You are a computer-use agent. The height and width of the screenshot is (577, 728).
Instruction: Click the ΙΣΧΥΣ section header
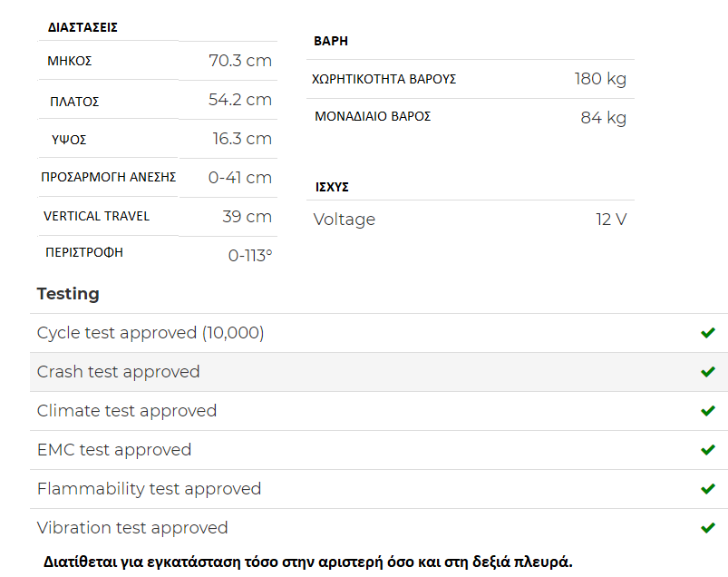tap(332, 187)
